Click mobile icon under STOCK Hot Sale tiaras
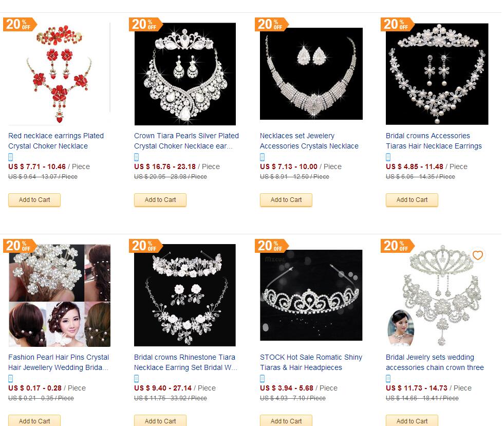504x426 pixels. (x=263, y=379)
